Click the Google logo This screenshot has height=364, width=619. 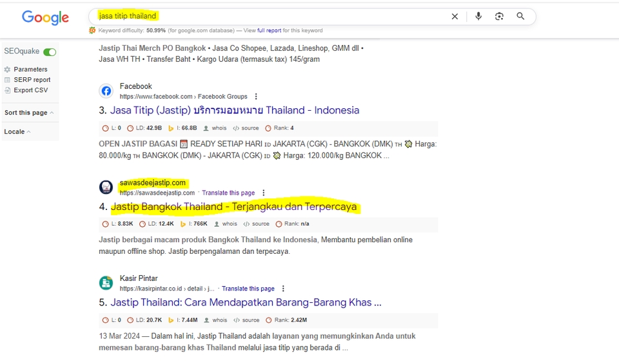pos(45,17)
